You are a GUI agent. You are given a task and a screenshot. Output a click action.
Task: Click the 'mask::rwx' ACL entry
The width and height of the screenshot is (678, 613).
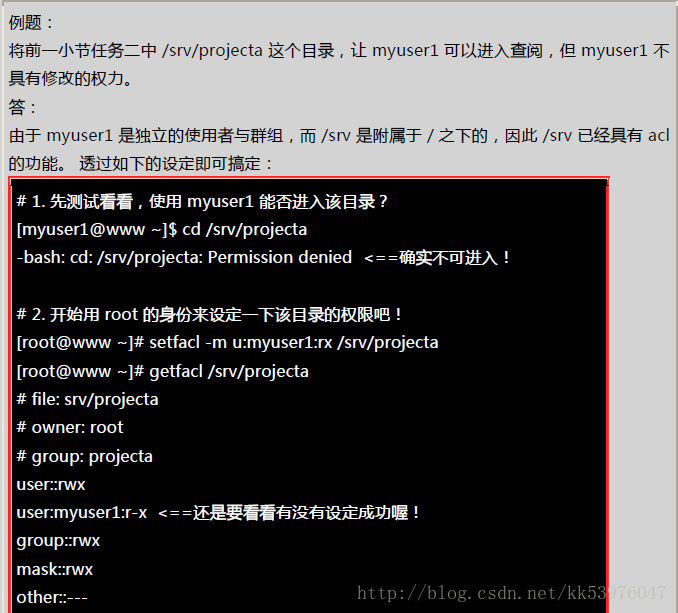(x=55, y=569)
